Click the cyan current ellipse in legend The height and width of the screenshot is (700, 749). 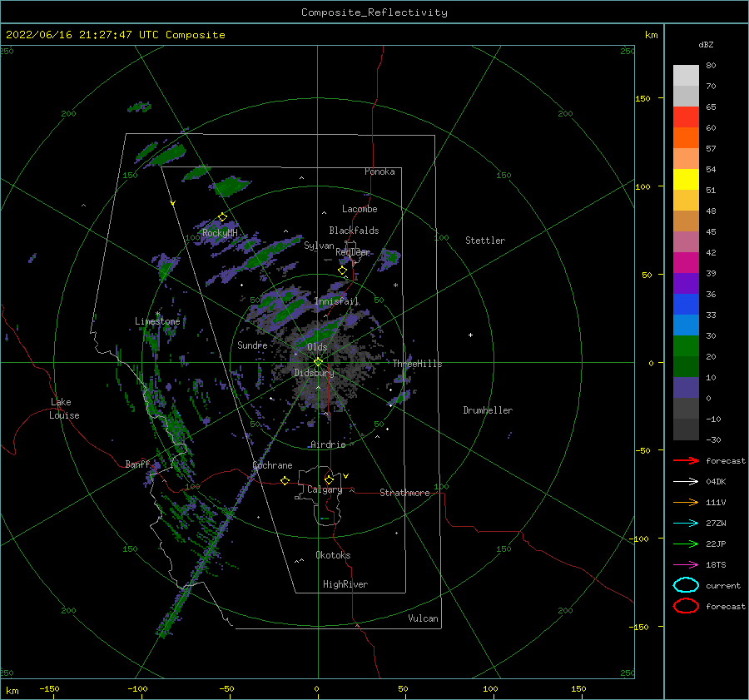686,585
